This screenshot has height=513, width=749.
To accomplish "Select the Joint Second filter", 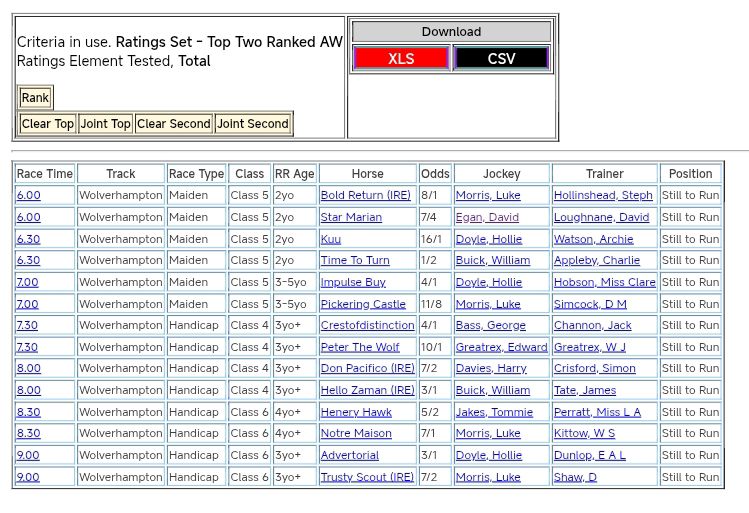I will [x=252, y=124].
